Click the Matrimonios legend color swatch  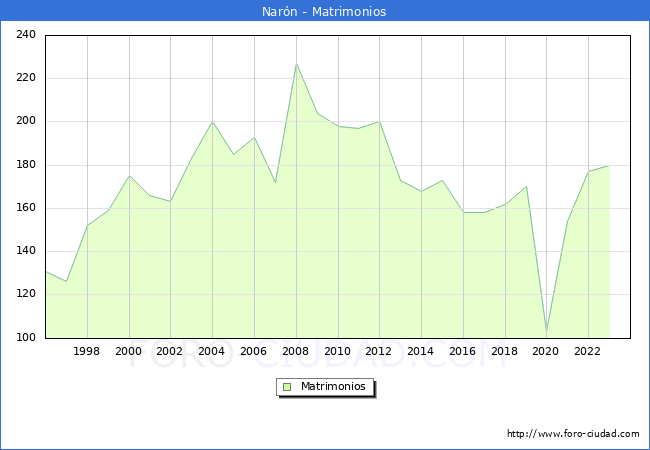click(287, 387)
